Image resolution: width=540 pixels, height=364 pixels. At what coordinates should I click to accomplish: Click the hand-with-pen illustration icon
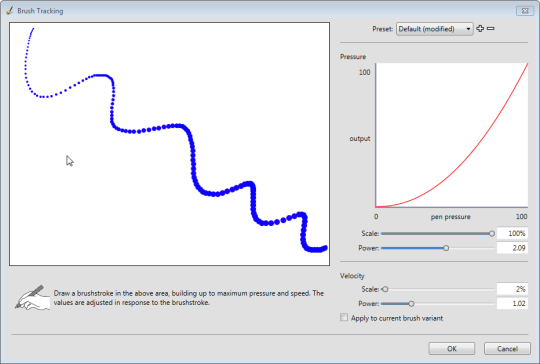point(32,298)
